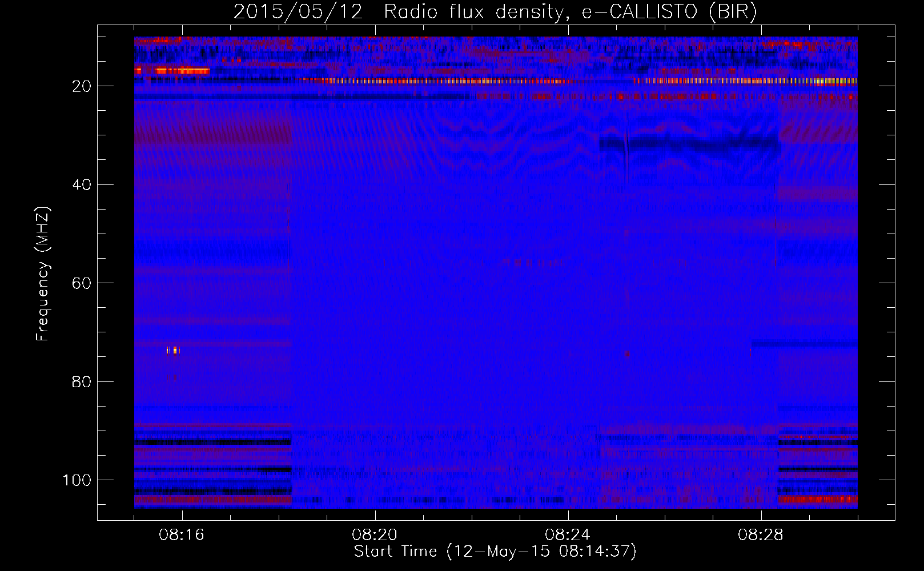Image resolution: width=924 pixels, height=571 pixels.
Task: Click the '08:16' time tick label
Action: pyautogui.click(x=182, y=535)
